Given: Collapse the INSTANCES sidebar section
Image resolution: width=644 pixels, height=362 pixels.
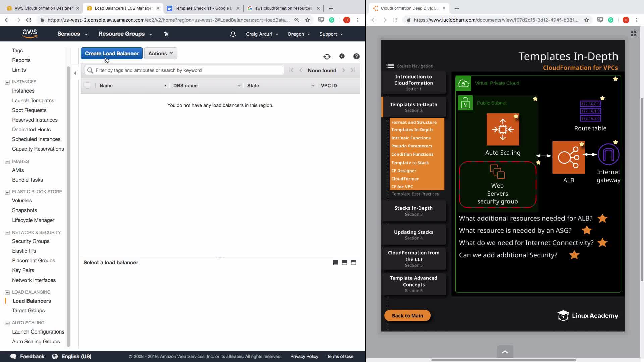Looking at the screenshot, I should coord(7,82).
